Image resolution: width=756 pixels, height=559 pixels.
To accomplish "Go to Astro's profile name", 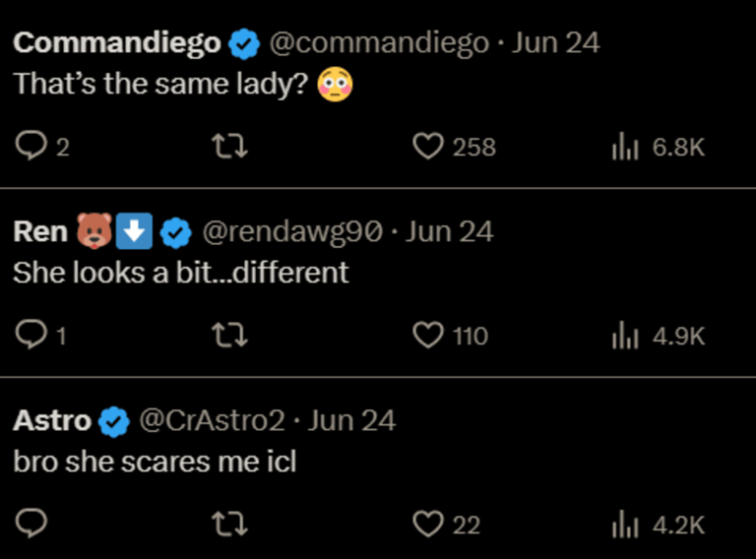I will (52, 421).
